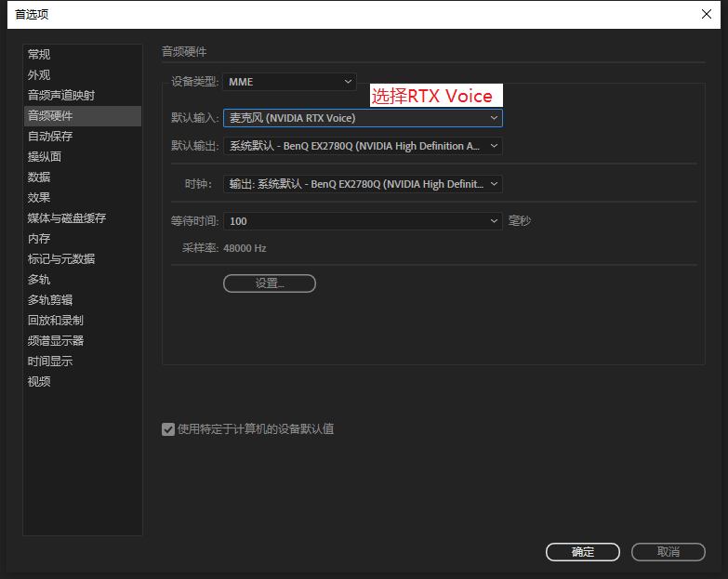
Task: Switch to 效果 preferences
Action: tap(39, 198)
